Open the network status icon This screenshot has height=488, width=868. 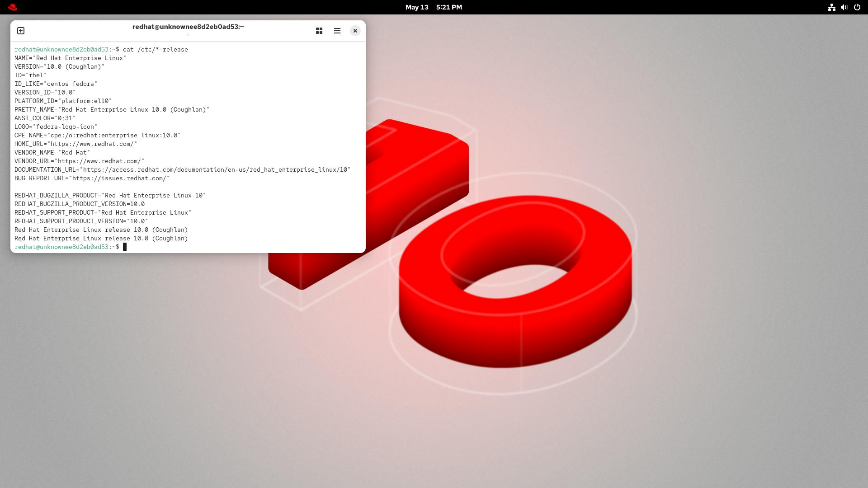[x=831, y=7]
